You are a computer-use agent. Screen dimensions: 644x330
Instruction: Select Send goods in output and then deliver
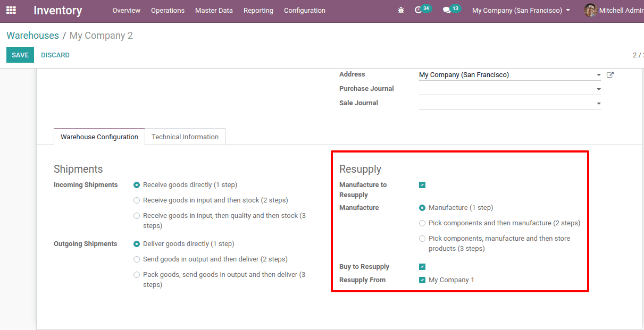(x=137, y=259)
